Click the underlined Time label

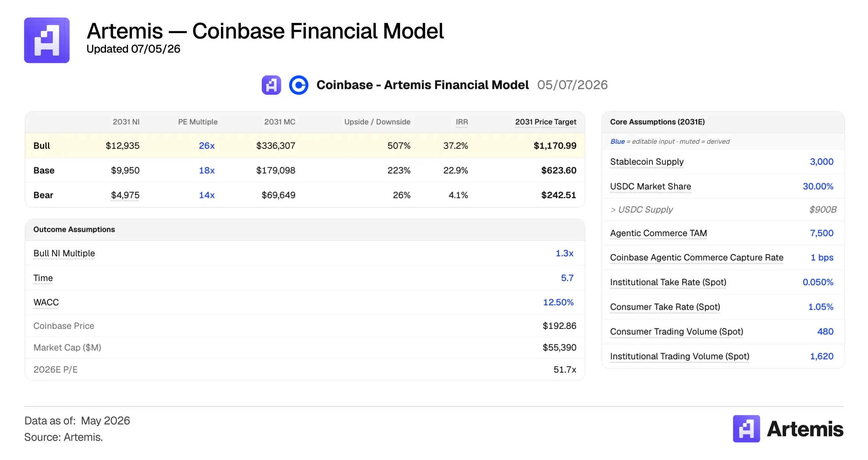click(43, 278)
